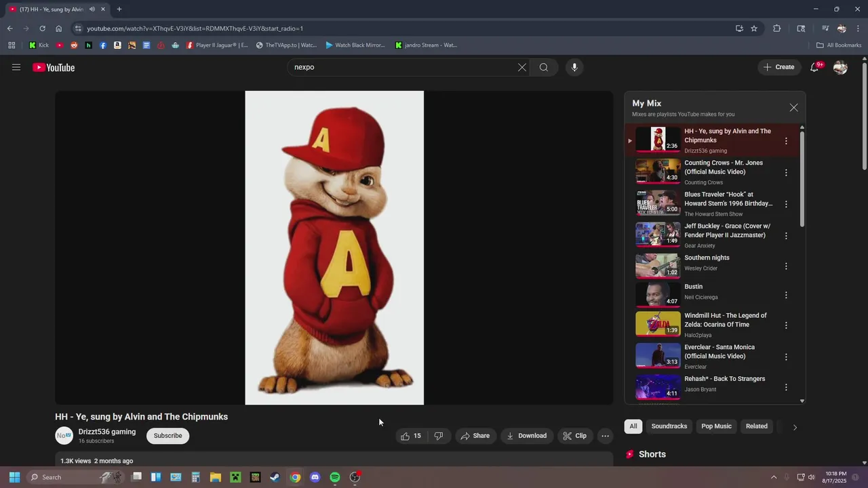Image resolution: width=868 pixels, height=488 pixels.
Task: Open a new browser tab
Action: pyautogui.click(x=119, y=9)
